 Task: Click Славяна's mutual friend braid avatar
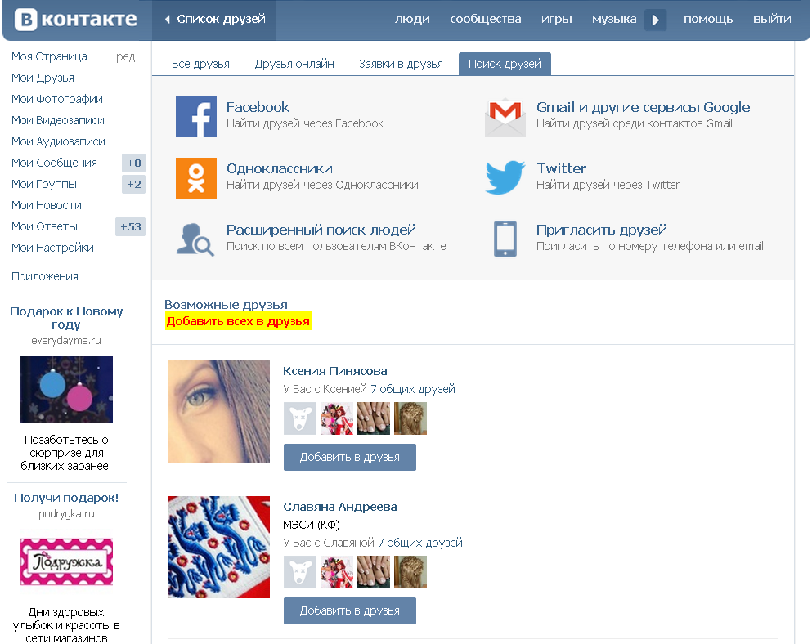click(410, 572)
